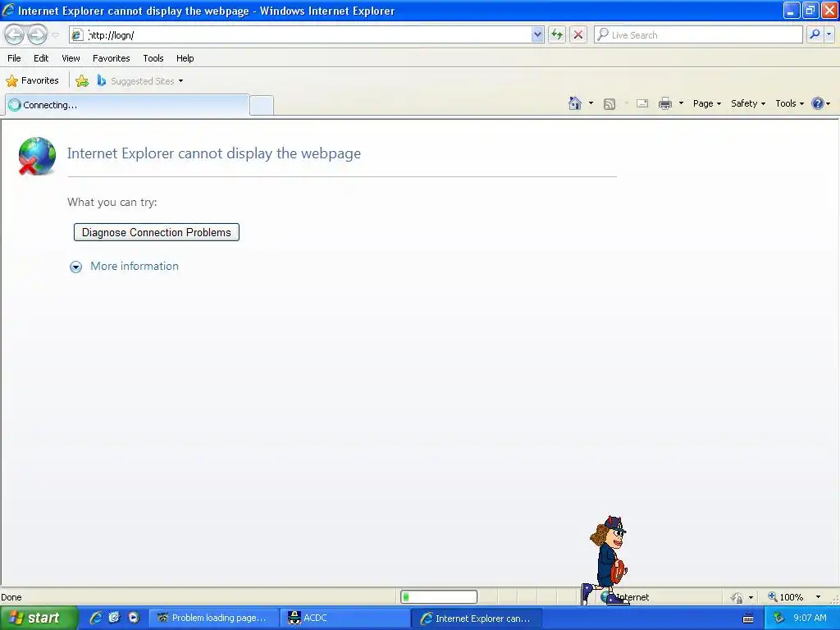Screen dimensions: 840x630
Task: Click the security privacy icon in status bar
Action: (737, 597)
